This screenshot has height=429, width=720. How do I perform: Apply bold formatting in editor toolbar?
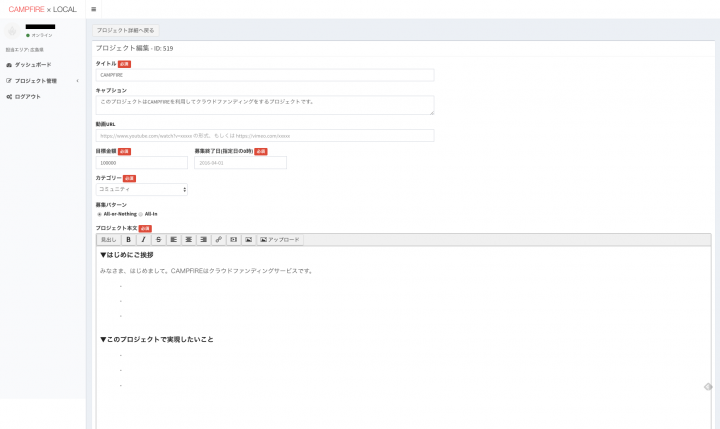click(x=128, y=240)
